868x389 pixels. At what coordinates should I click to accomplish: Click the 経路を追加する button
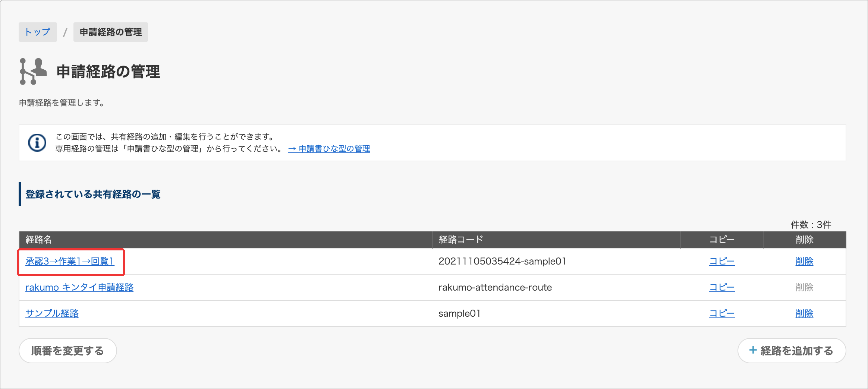click(x=792, y=351)
